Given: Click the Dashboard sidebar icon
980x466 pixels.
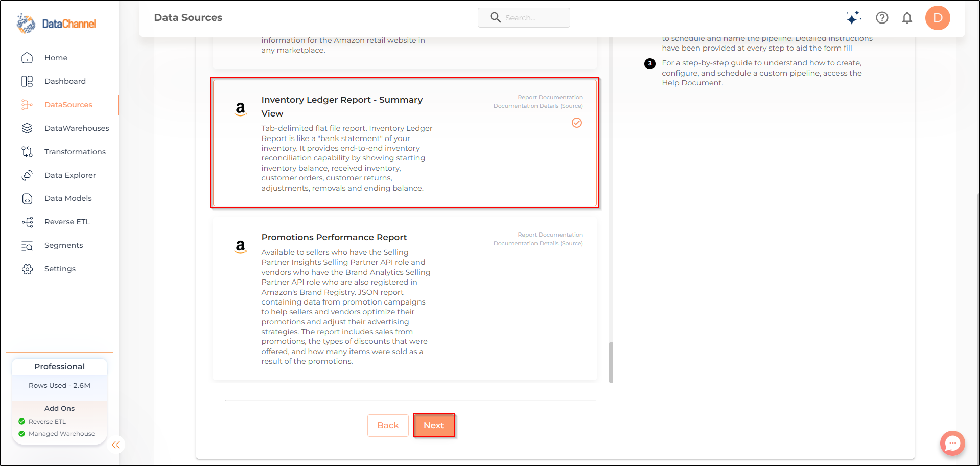Looking at the screenshot, I should click(x=27, y=81).
